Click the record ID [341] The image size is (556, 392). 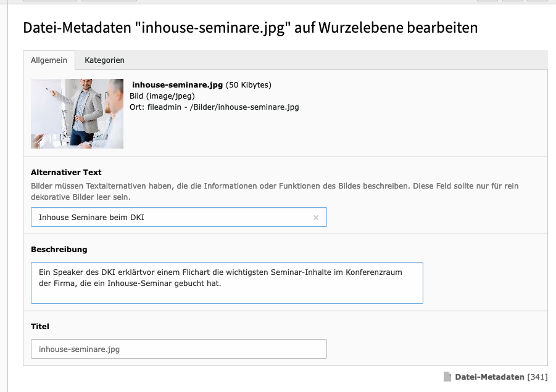point(537,377)
